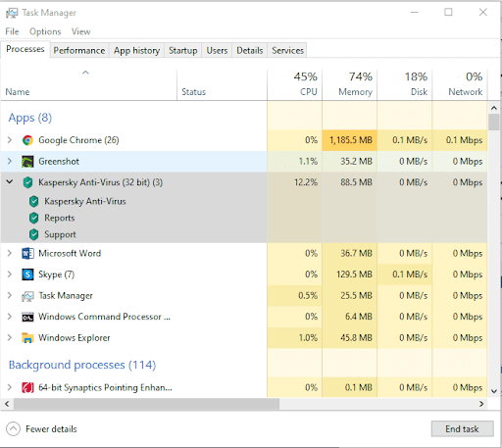Sort by the Name column header
The height and width of the screenshot is (448, 502).
click(89, 85)
